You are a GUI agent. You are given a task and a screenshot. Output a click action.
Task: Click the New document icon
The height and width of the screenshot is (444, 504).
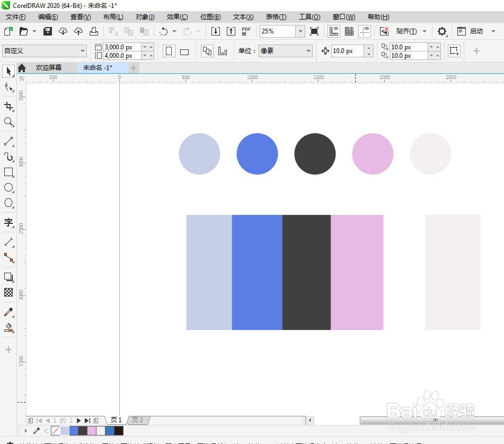pos(8,31)
